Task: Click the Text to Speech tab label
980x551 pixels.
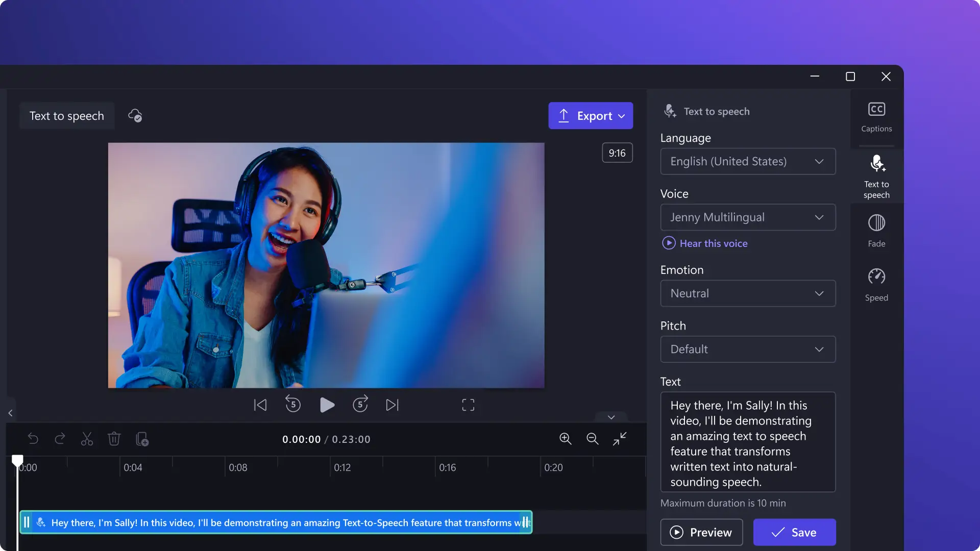Action: point(876,189)
